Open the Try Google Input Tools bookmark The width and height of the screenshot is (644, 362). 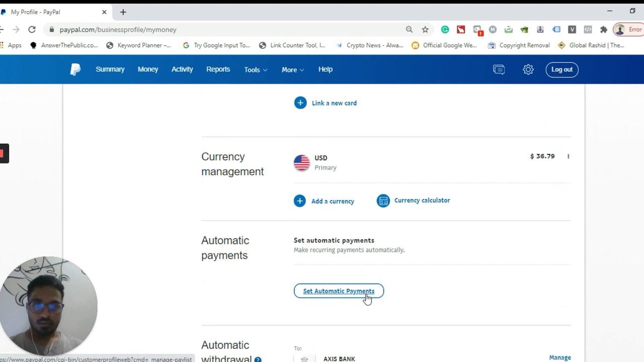216,45
